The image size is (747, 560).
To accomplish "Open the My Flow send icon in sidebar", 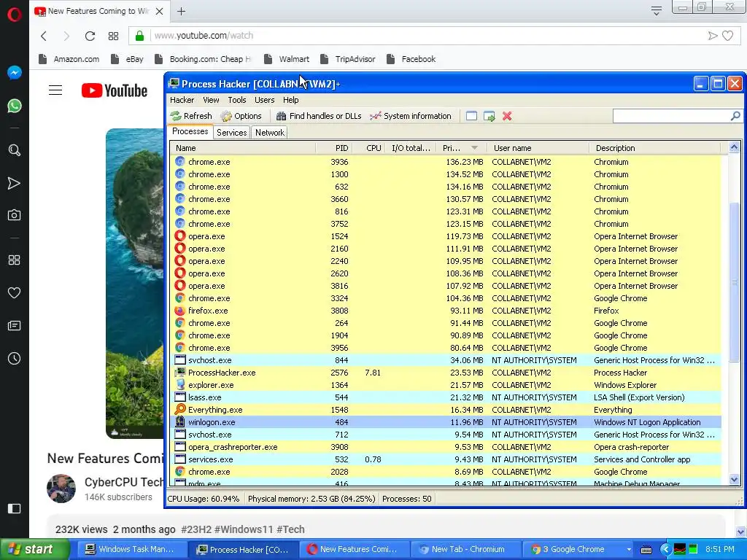I will (15, 183).
